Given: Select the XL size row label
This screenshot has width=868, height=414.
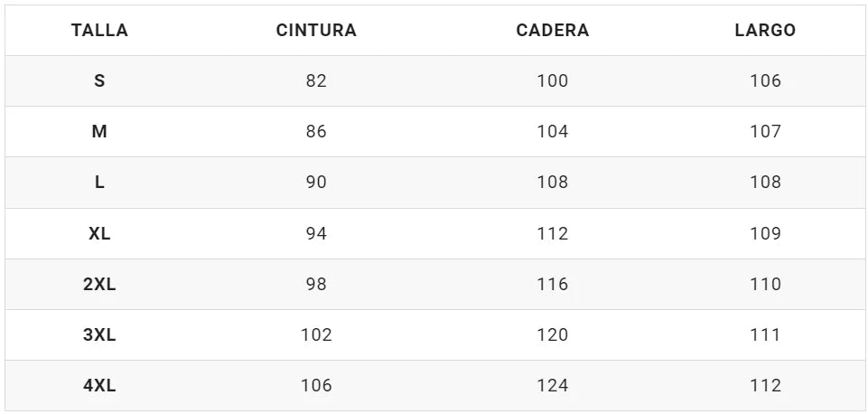Looking at the screenshot, I should [99, 233].
